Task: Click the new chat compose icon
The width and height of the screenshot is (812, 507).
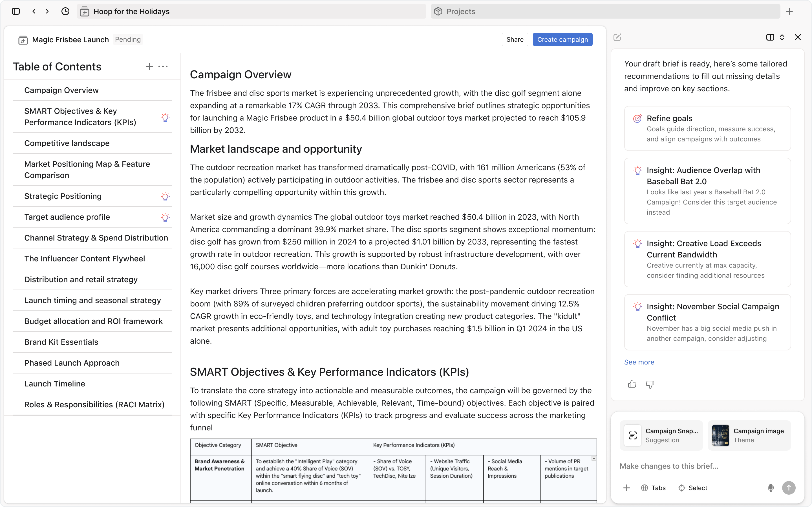Action: (x=617, y=37)
